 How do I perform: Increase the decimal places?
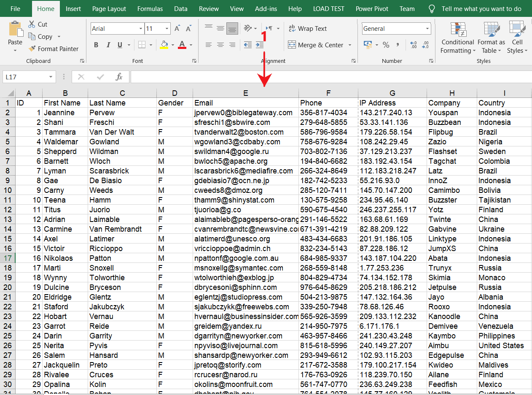[414, 45]
